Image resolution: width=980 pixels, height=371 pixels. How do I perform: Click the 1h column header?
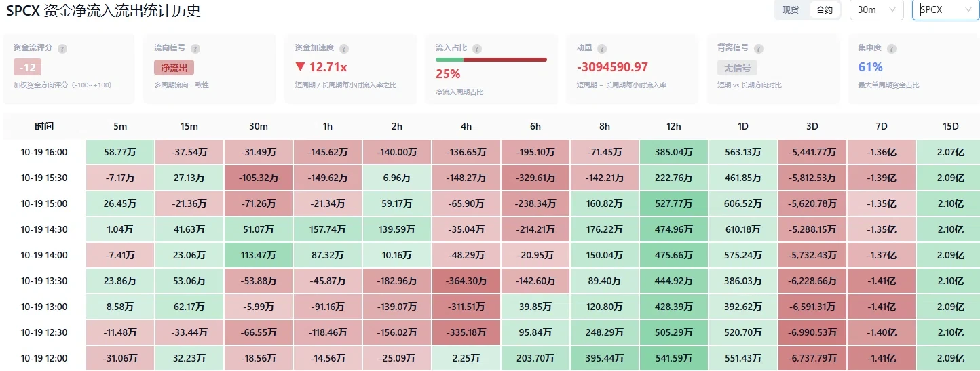[x=328, y=127]
